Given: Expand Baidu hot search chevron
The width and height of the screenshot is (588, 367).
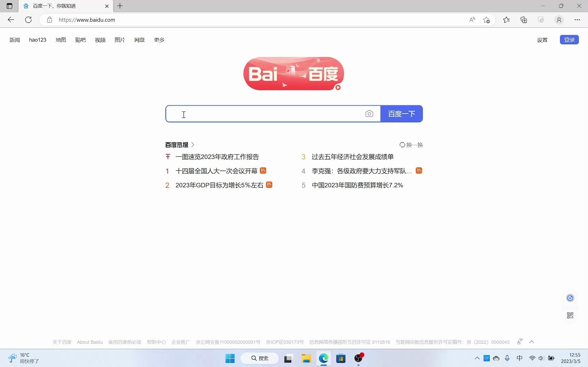Looking at the screenshot, I should pyautogui.click(x=193, y=144).
